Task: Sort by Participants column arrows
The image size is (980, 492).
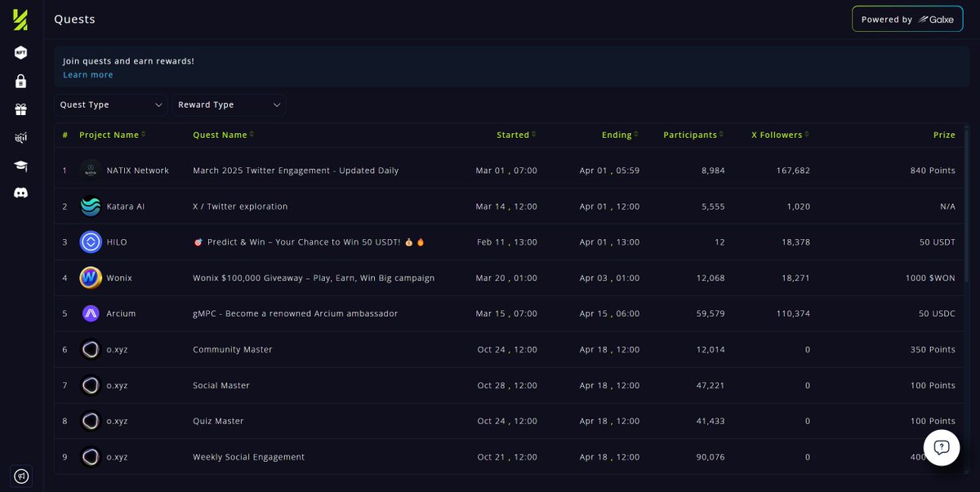Action: tap(722, 135)
